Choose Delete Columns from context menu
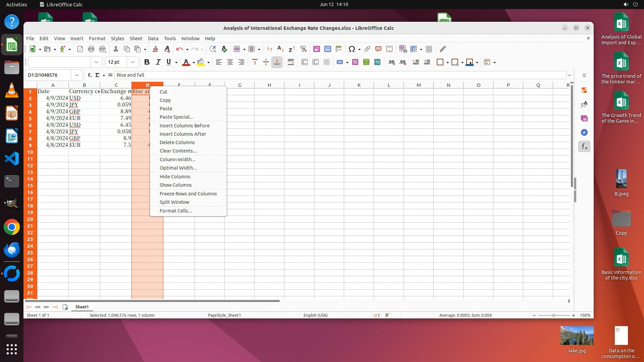The width and height of the screenshot is (644, 362). tap(177, 142)
